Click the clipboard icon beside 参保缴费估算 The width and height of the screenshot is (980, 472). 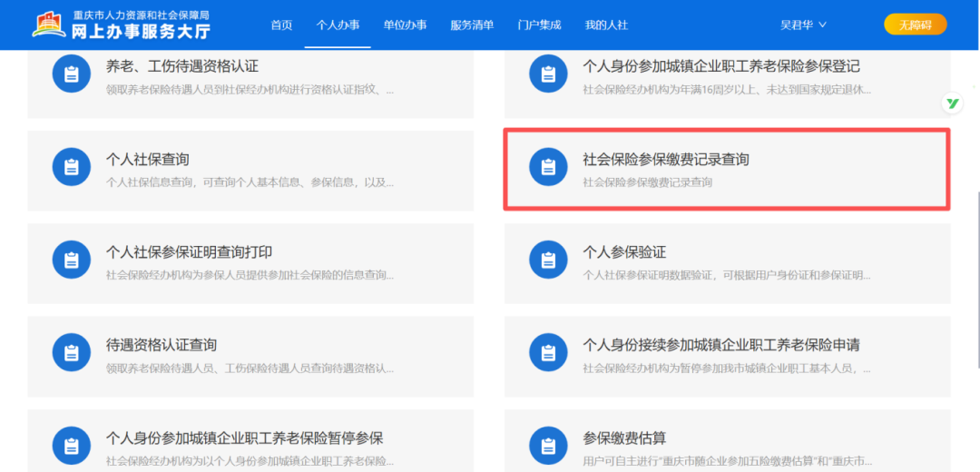tap(548, 445)
